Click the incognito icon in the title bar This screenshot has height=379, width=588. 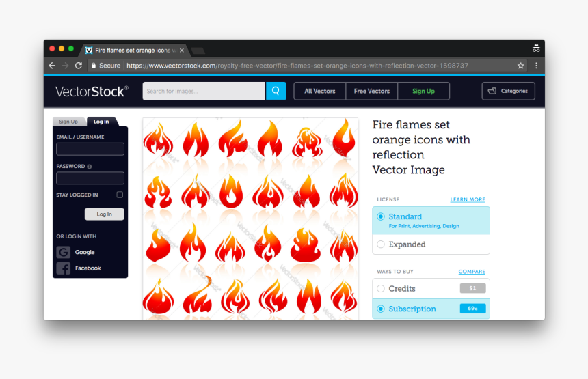[536, 48]
